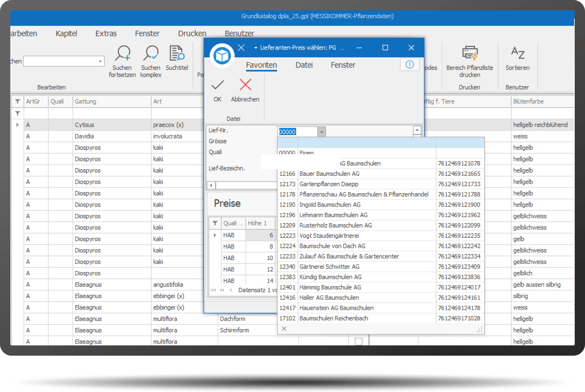Open Drucken menu
This screenshot has height=392, width=585.
(192, 34)
